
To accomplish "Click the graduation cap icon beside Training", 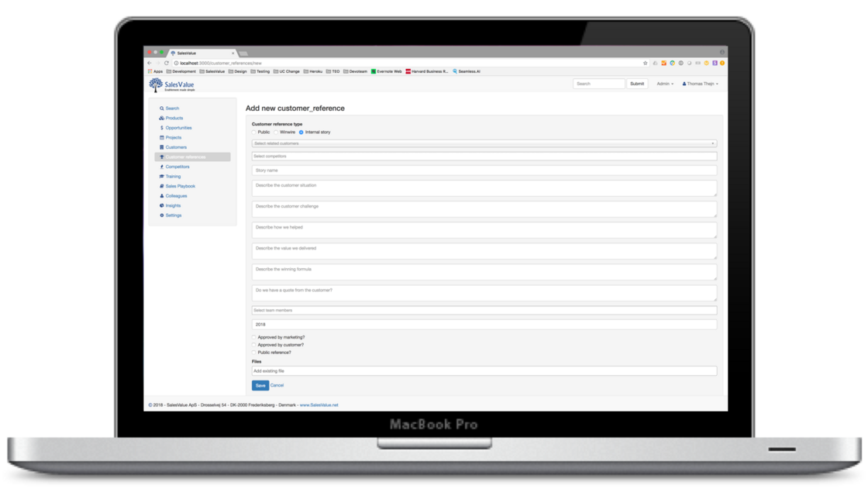I will (x=161, y=177).
